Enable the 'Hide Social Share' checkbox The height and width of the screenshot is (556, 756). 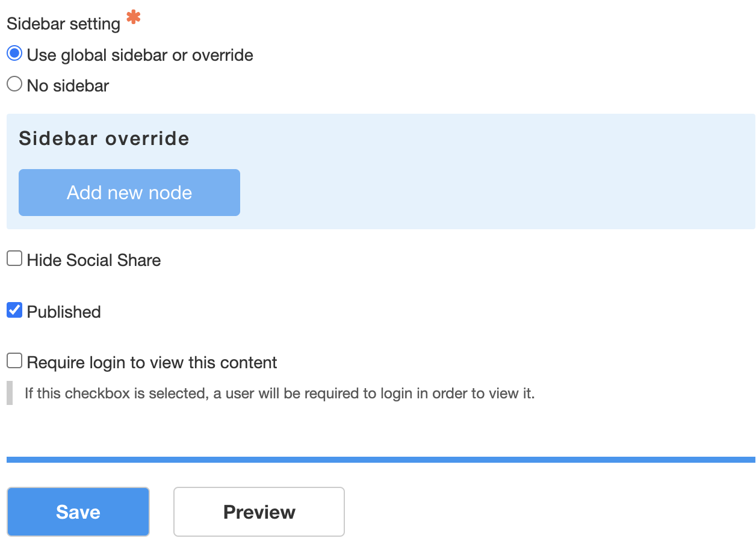[14, 258]
